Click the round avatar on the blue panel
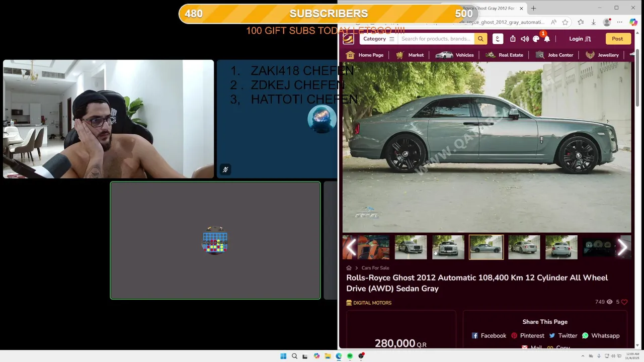The image size is (644, 362). 322,119
